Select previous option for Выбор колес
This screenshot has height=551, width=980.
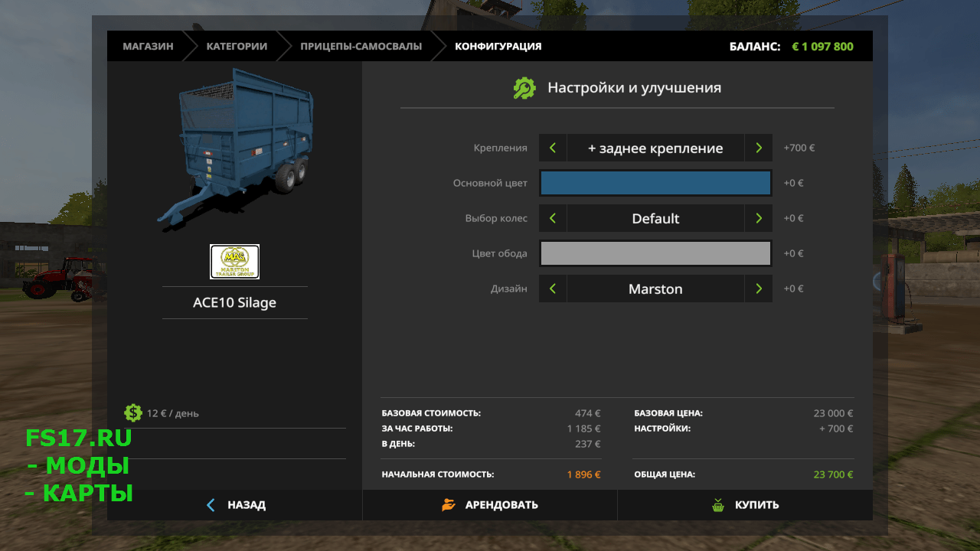point(553,218)
